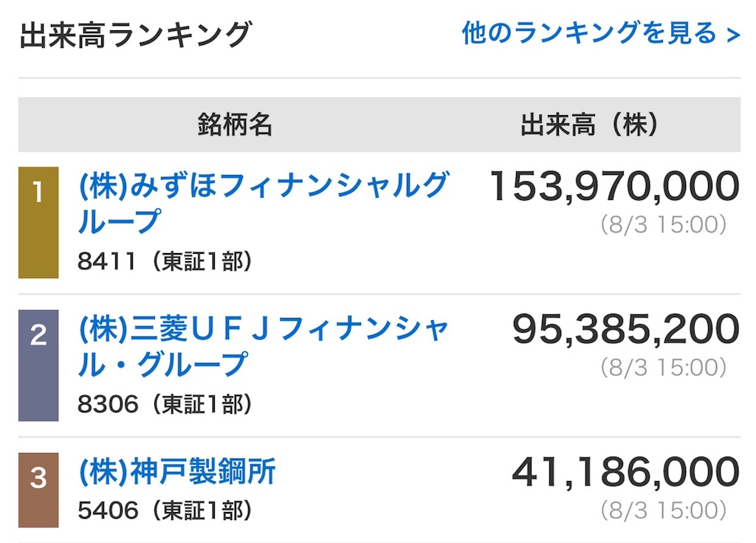This screenshot has height=543, width=756.
Task: Click the 出来高ランキング section heading
Action: pyautogui.click(x=136, y=35)
